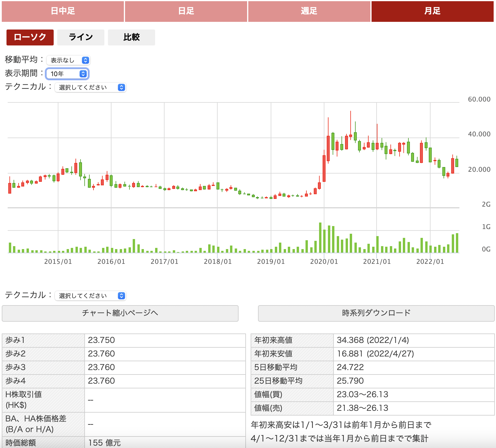Open the 移動平均 dropdown showing 表示なし
Image resolution: width=496 pixels, height=448 pixels.
coord(68,60)
